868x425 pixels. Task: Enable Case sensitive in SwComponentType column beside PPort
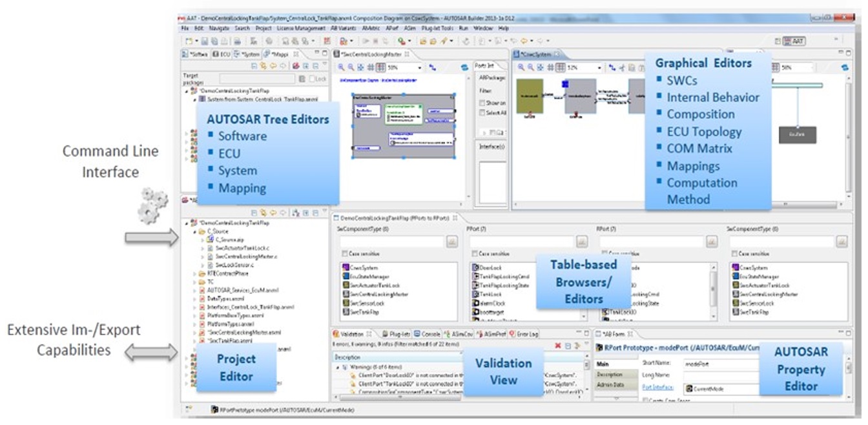[344, 254]
